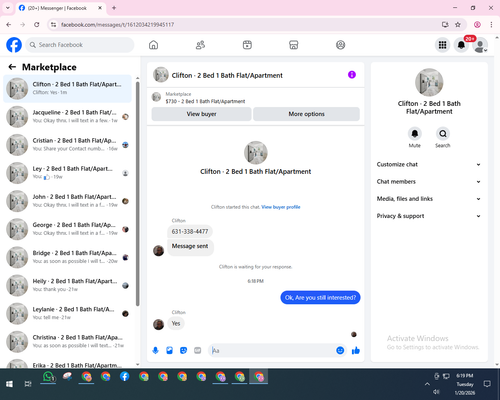Click the 631-338-4477 message bubble
The image size is (500, 400).
190,231
